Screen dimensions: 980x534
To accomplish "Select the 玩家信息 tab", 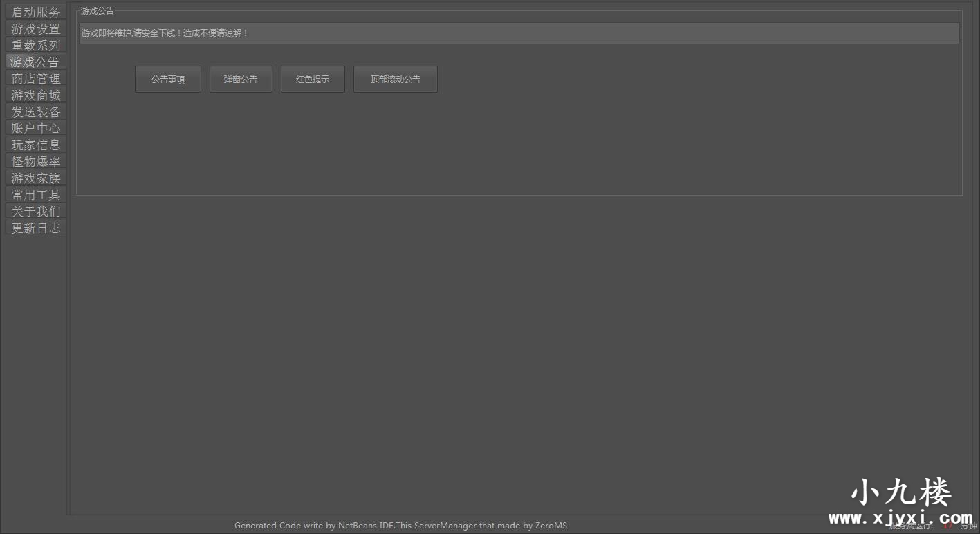I will (36, 145).
